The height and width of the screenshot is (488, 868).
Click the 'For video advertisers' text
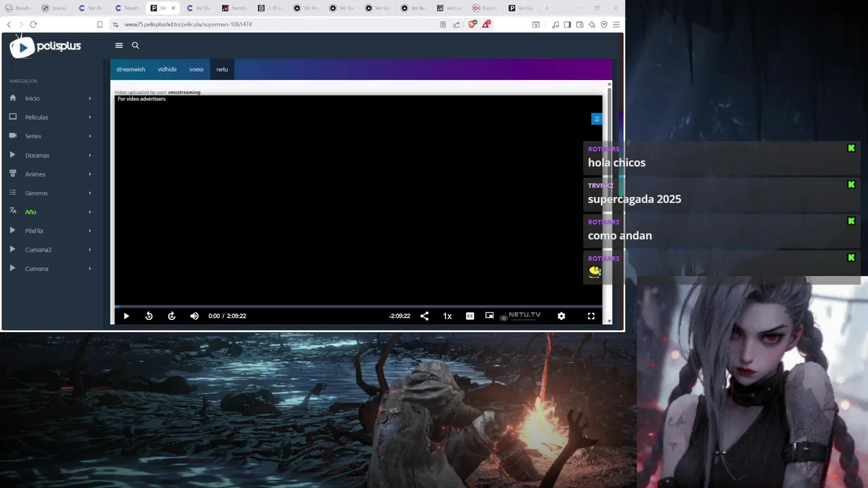141,99
